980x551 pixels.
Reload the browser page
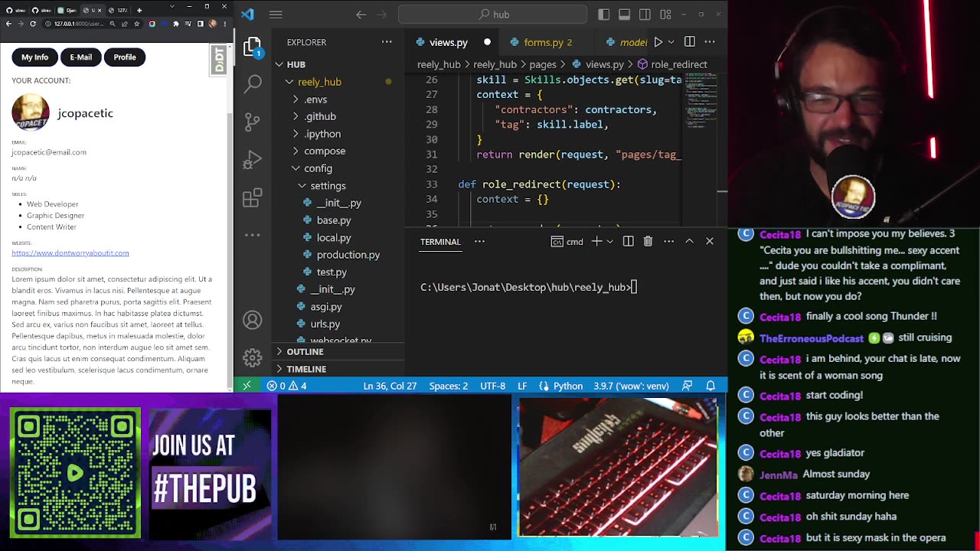coord(33,24)
